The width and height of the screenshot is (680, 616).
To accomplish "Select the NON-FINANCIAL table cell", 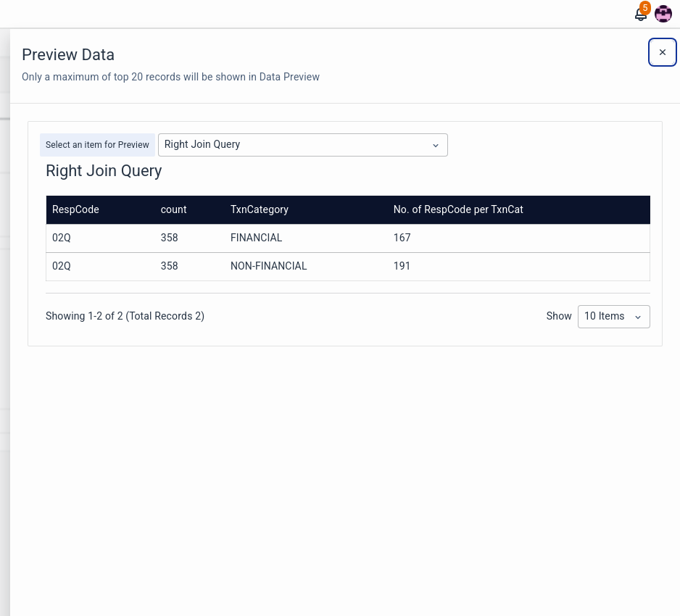I will pyautogui.click(x=268, y=266).
